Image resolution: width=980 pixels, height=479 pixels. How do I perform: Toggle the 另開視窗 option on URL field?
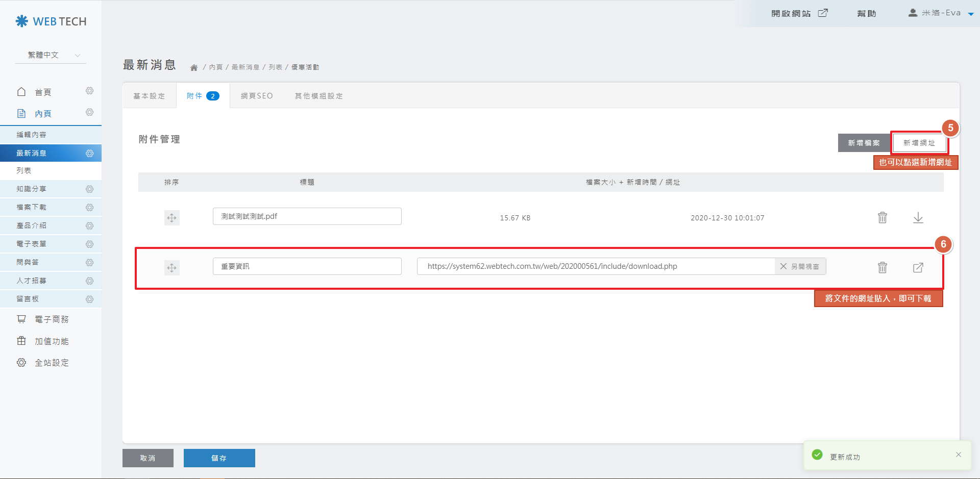(800, 266)
